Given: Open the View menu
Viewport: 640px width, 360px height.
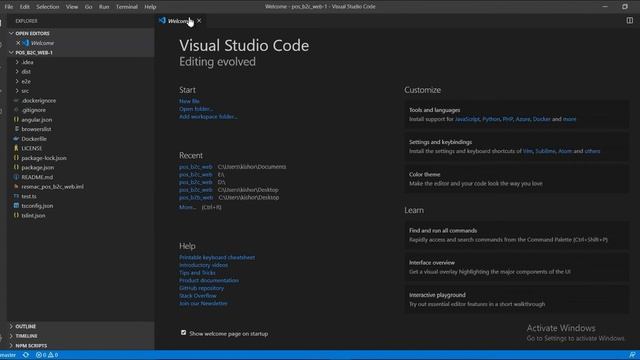Looking at the screenshot, I should [72, 7].
